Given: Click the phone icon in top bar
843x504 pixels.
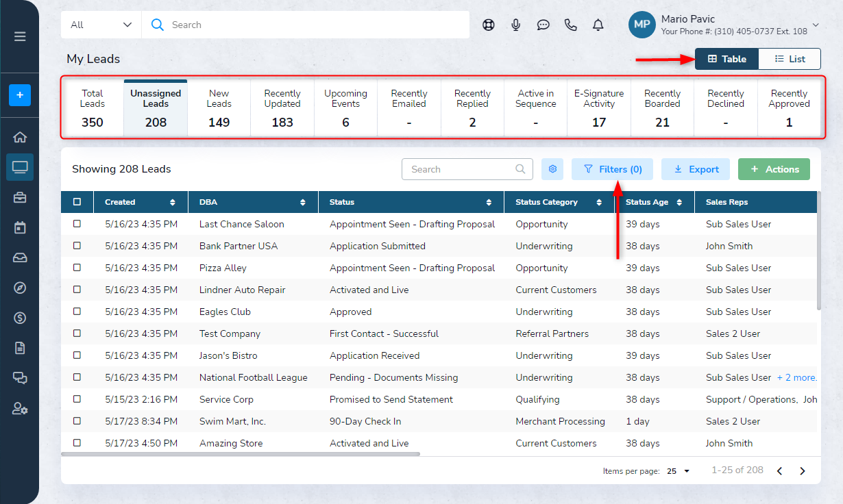Looking at the screenshot, I should (x=571, y=25).
